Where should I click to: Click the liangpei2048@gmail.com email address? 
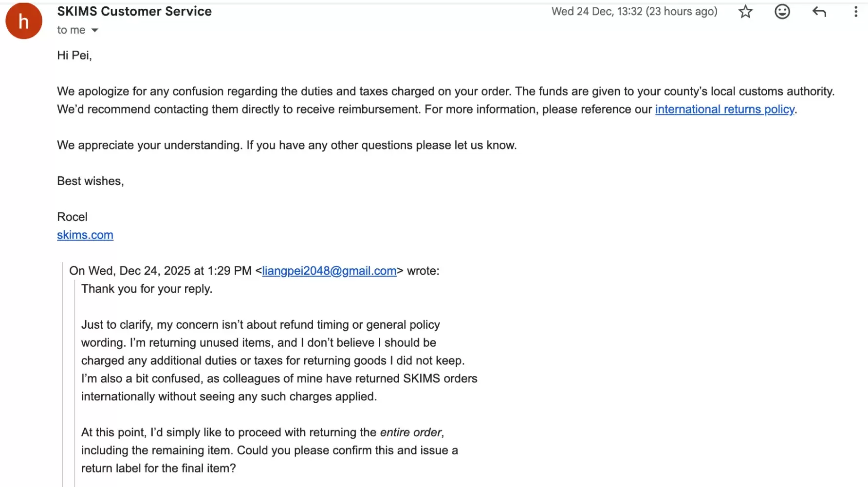tap(329, 271)
